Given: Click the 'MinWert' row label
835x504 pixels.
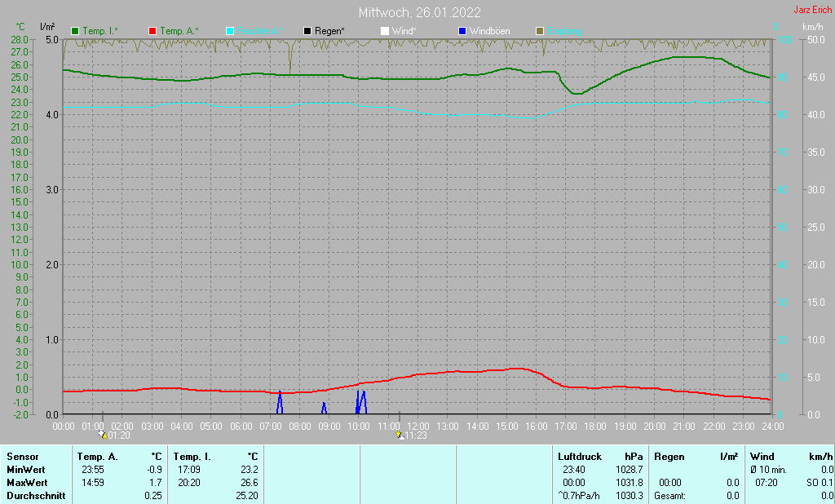Looking at the screenshot, I should point(25,470).
